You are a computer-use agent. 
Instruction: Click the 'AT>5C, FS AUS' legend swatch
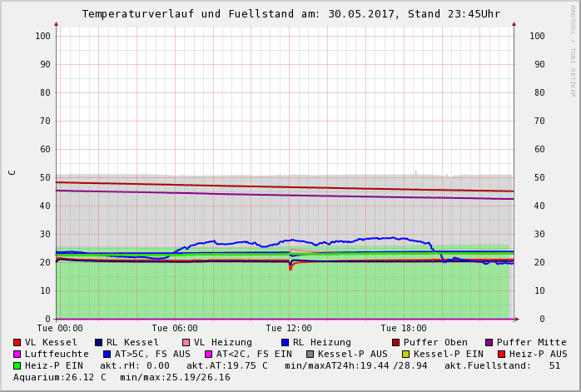(x=107, y=354)
